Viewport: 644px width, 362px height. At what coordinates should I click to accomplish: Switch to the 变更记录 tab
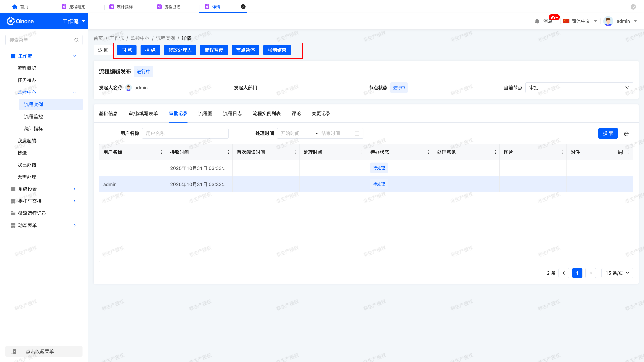pos(321,114)
